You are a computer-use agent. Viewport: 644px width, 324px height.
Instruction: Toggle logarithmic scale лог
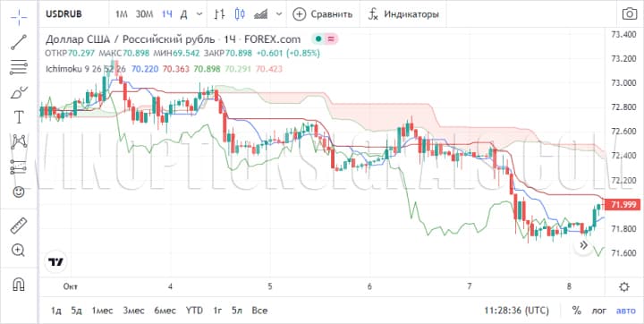point(598,311)
